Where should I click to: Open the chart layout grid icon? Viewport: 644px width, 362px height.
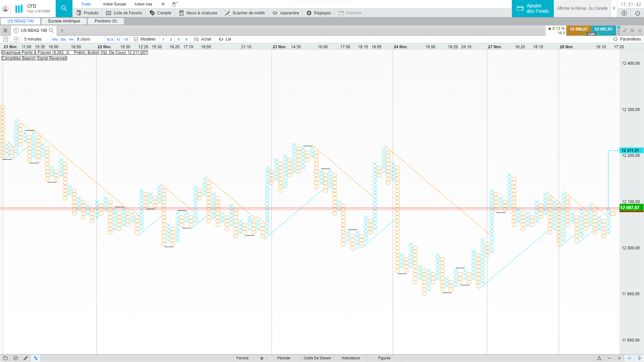click(16, 39)
